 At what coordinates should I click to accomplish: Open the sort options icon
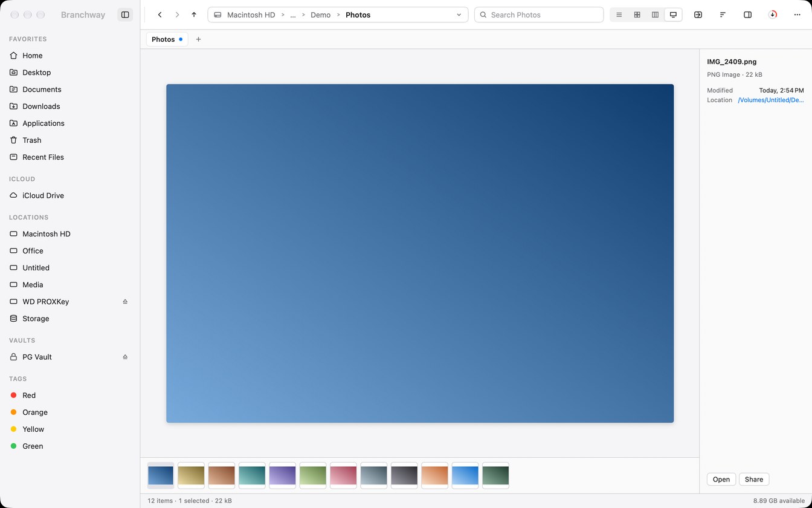click(x=723, y=15)
